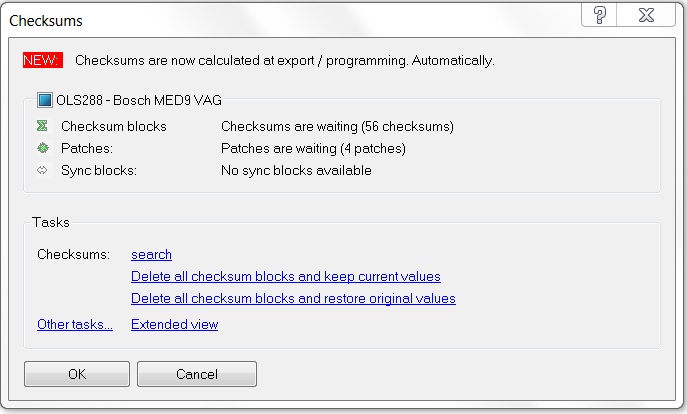Viewport: 687px width, 414px height.
Task: Click the green Patches gear icon
Action: [x=42, y=148]
